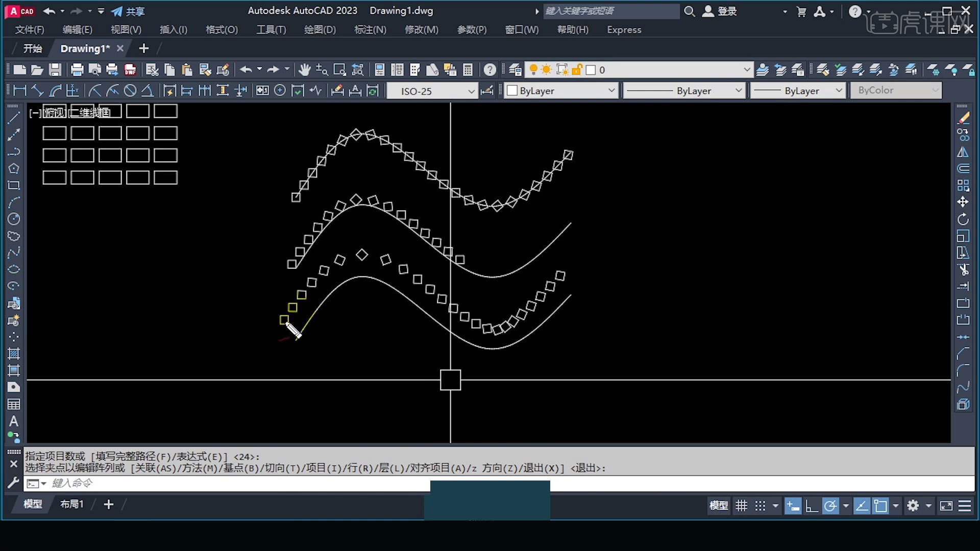Click the Zoom Window icon
Viewport: 980px width, 551px height.
(339, 70)
